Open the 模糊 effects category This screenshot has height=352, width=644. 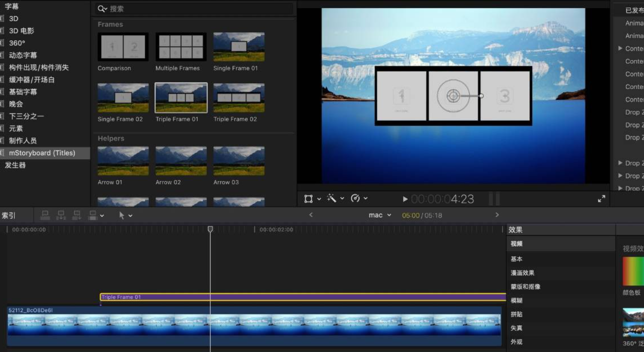point(517,300)
